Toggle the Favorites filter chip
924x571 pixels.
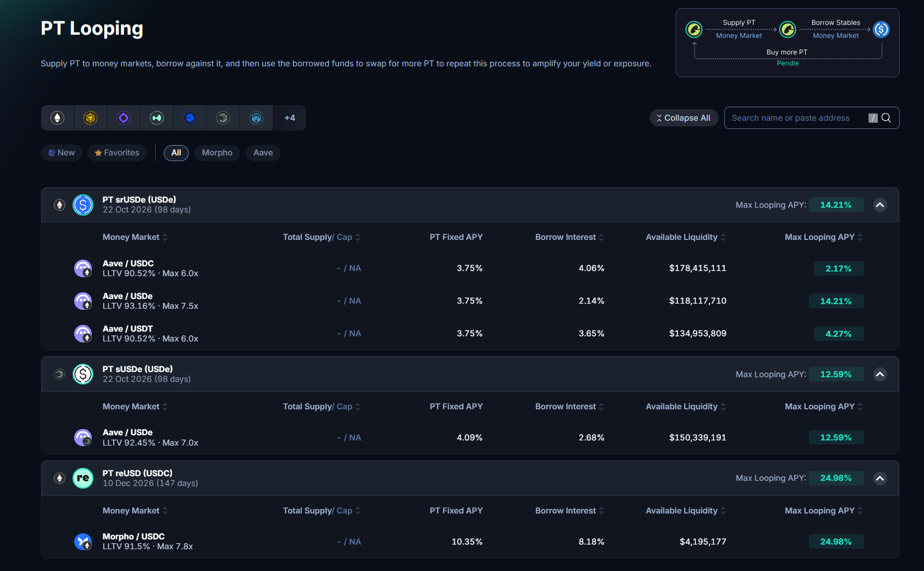pos(117,153)
